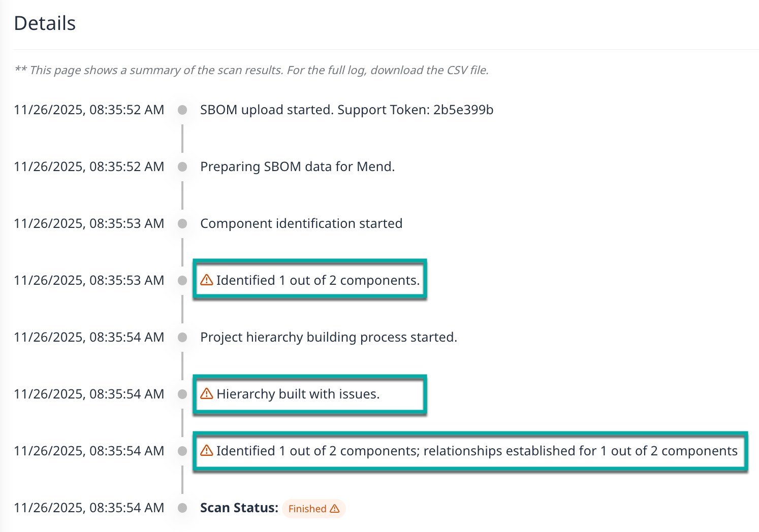This screenshot has height=532, width=759.
Task: Click the Details page heading
Action: click(45, 23)
